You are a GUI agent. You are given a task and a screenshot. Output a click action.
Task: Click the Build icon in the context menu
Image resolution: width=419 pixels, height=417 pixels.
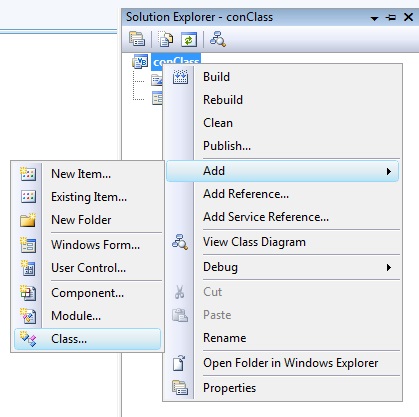pyautogui.click(x=180, y=77)
